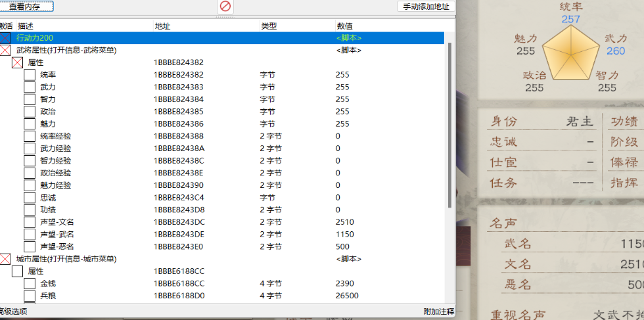
Task: Select the 行动力200 row description
Action: pos(34,38)
